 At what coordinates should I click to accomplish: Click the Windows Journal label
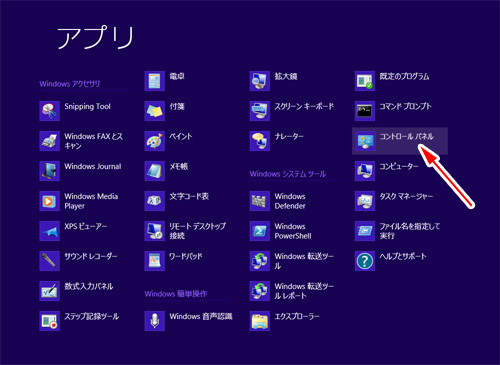coord(93,166)
